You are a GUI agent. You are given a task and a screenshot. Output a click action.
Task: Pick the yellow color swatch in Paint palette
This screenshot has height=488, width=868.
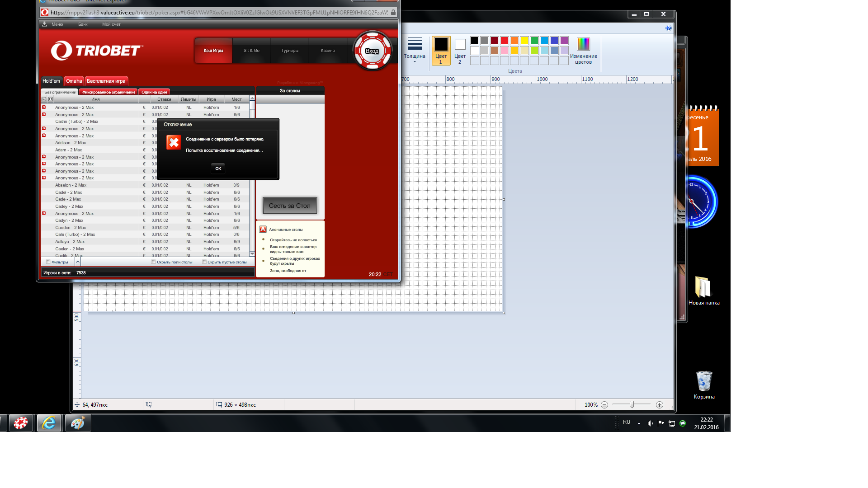click(x=524, y=41)
